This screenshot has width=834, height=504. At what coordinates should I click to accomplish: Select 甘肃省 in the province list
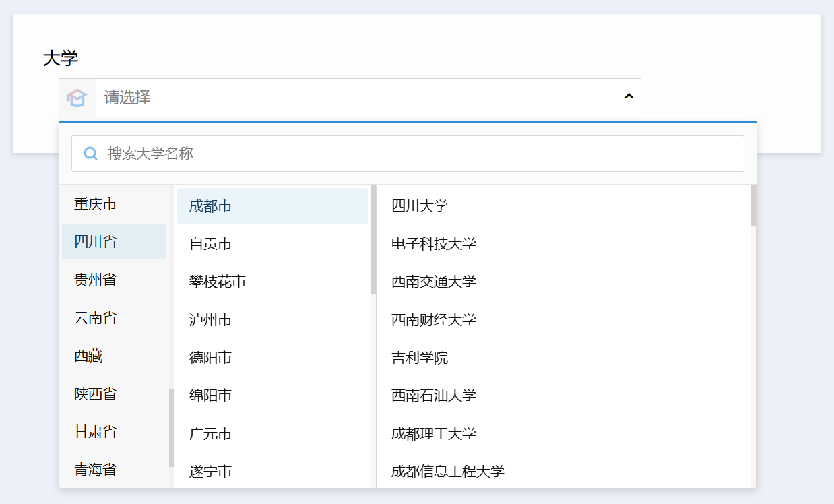114,431
